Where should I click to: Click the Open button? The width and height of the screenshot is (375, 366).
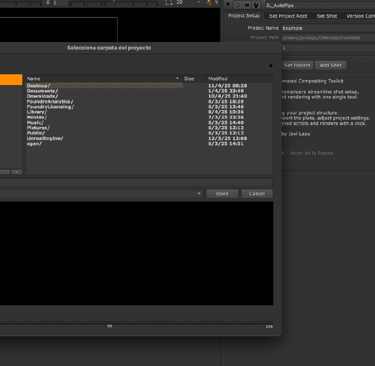pos(222,194)
